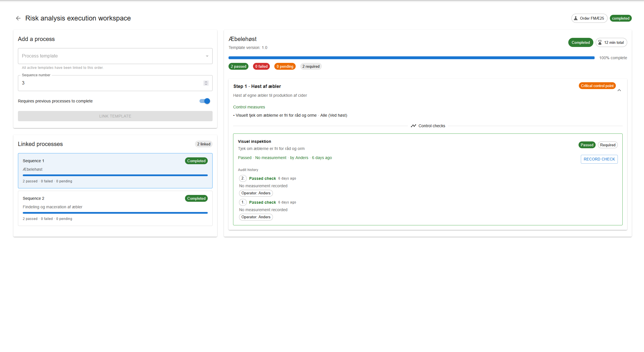Screen dimensions: 644x352
Task: Select the Sequence 2 Findeling card
Action: (x=115, y=208)
